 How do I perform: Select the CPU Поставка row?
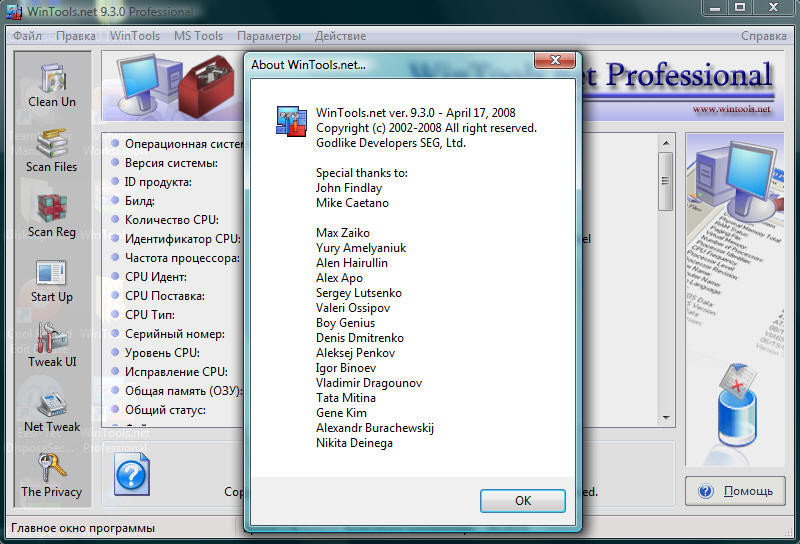pyautogui.click(x=158, y=295)
